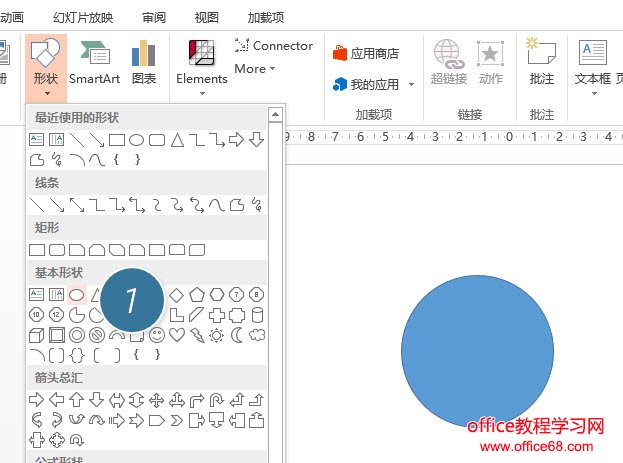Image resolution: width=623 pixels, height=463 pixels.
Task: Choose the hexagon shape
Action: [x=217, y=295]
